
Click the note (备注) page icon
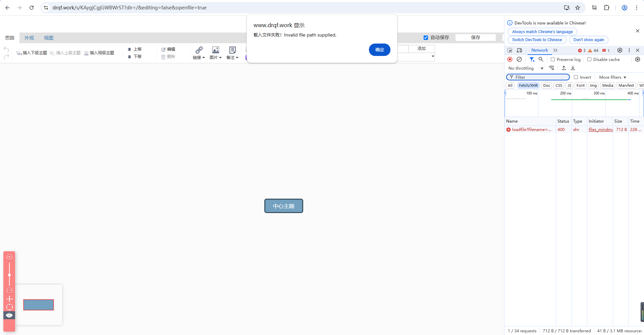[232, 50]
